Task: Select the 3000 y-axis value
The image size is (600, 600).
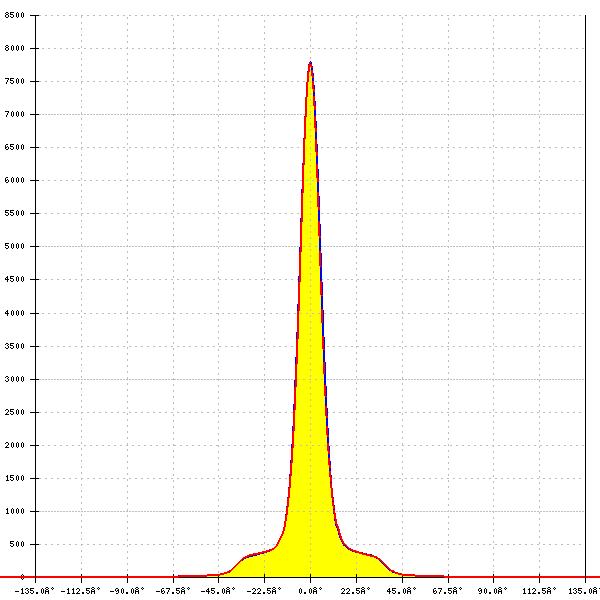Action: click(15, 379)
